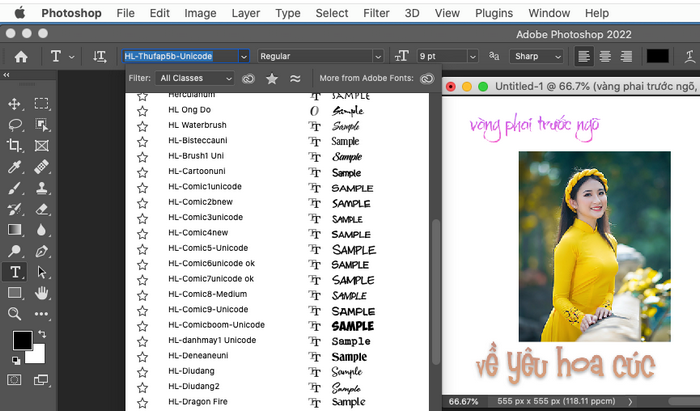The height and width of the screenshot is (411, 700).
Task: Center align text button
Action: click(605, 56)
